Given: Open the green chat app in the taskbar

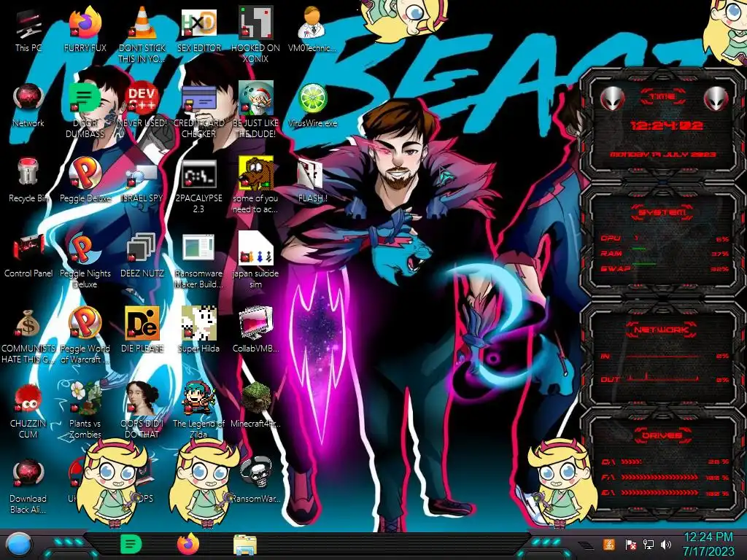Looking at the screenshot, I should pos(131,544).
